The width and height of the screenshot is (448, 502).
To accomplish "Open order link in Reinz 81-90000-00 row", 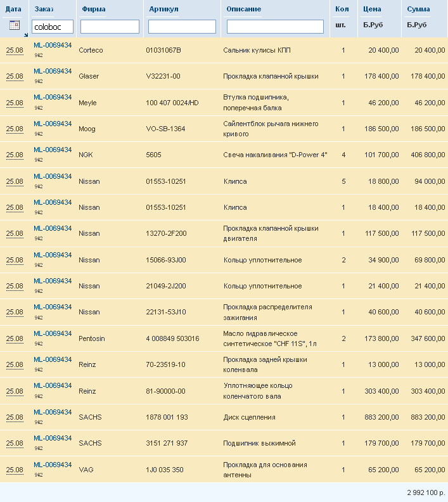I will [53, 386].
